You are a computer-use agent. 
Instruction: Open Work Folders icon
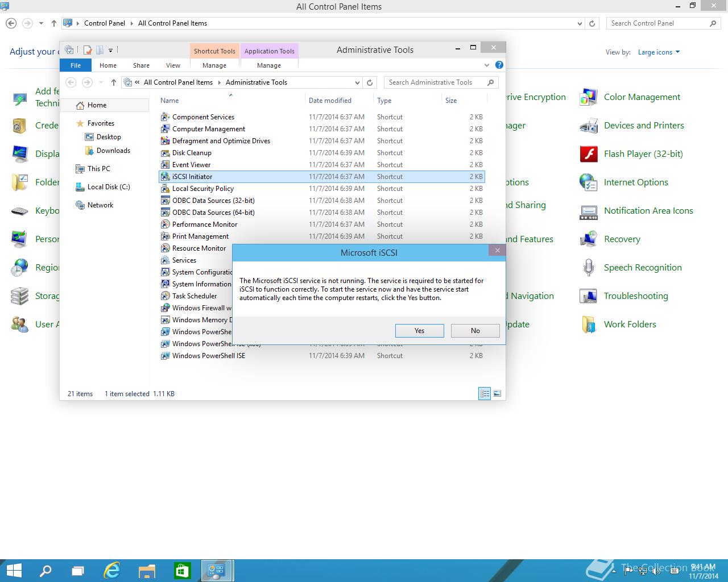(588, 325)
